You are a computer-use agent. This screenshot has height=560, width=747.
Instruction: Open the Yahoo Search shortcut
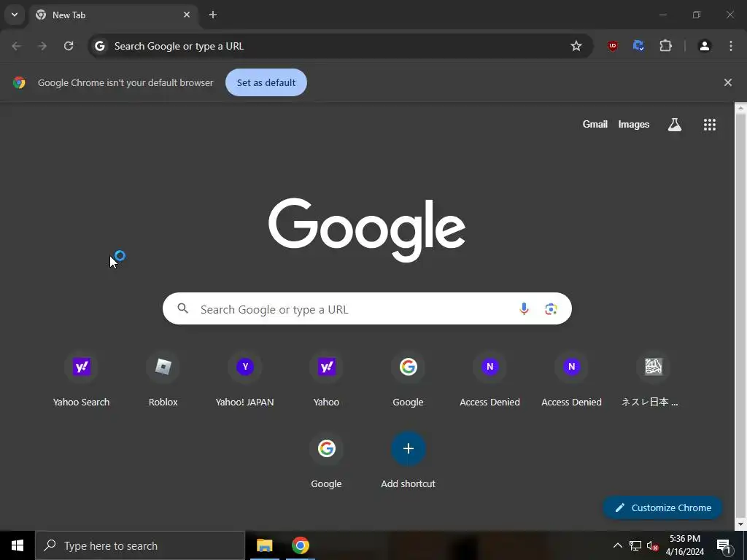tap(82, 380)
